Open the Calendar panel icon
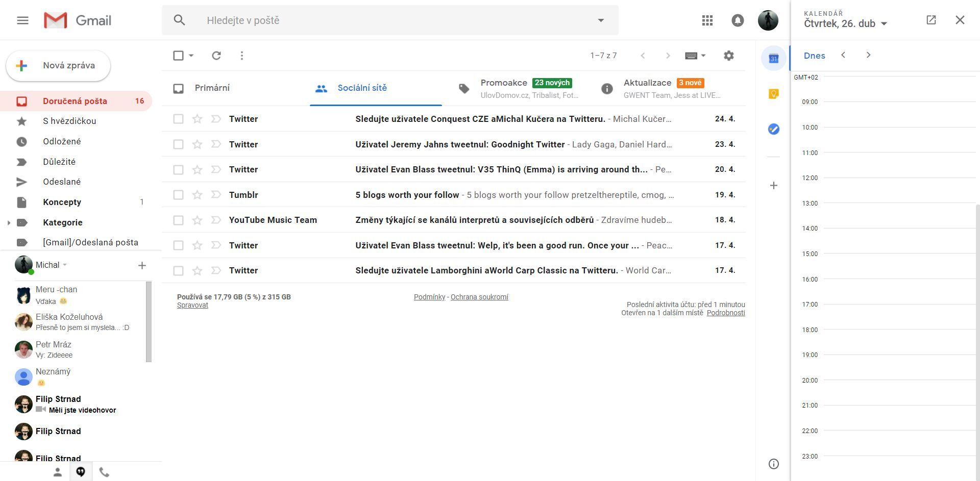 (x=773, y=58)
